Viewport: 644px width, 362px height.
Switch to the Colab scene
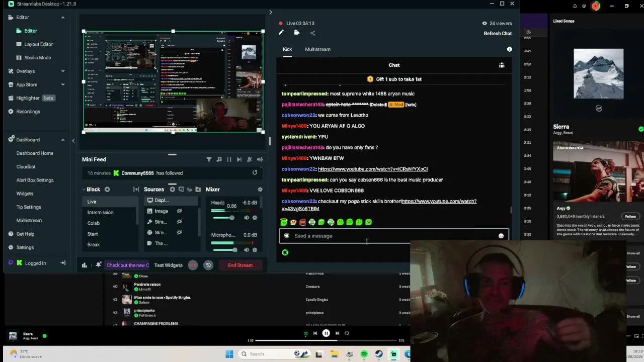pos(110,223)
